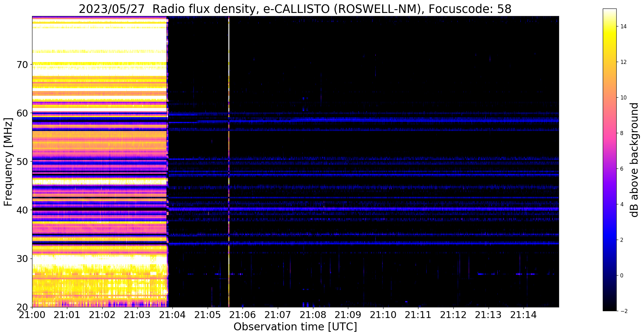Screen dimensions: 644x336
Task: Click the 21:08 time tick label
Action: point(313,315)
